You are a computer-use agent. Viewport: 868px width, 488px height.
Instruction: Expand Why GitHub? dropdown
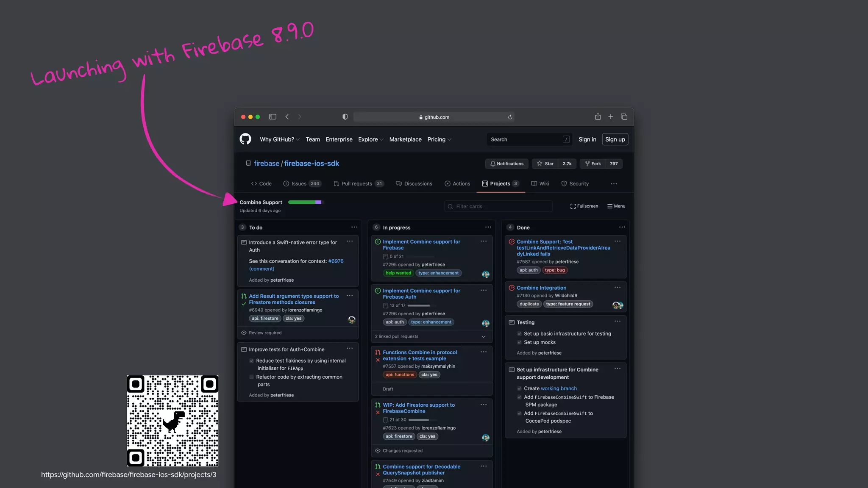(280, 139)
